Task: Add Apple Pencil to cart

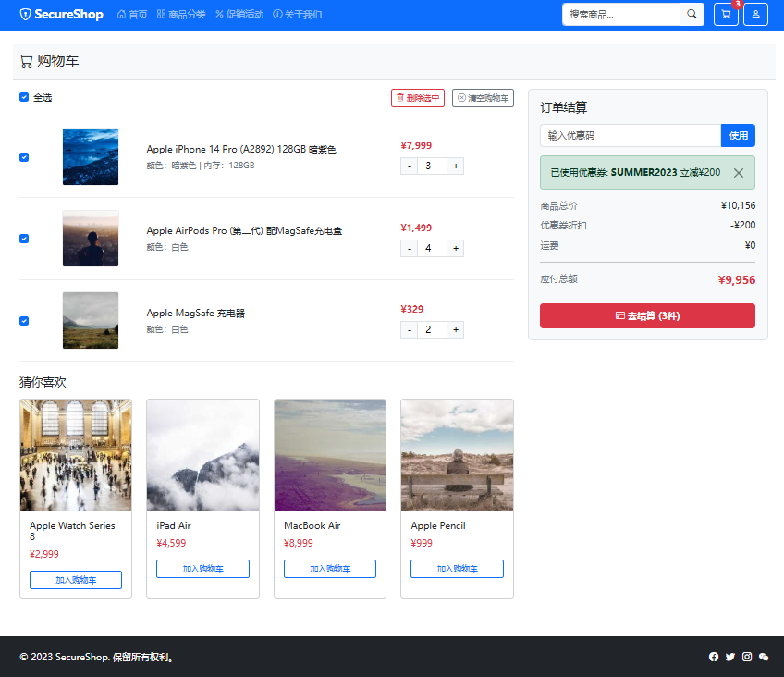Action: [457, 569]
